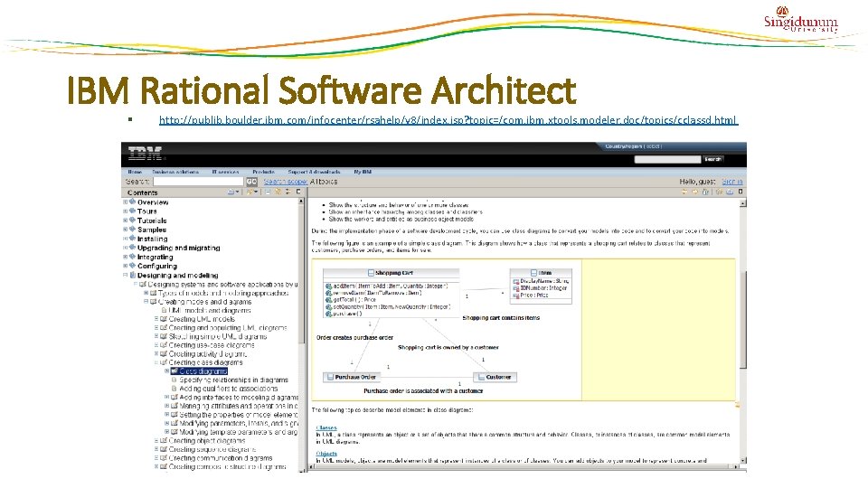
Task: Click the Singidunum University logo
Action: [x=800, y=20]
